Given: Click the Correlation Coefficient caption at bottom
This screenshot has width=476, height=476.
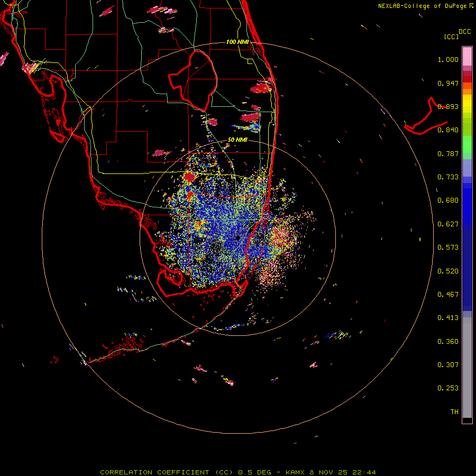Looking at the screenshot, I should 237,472.
